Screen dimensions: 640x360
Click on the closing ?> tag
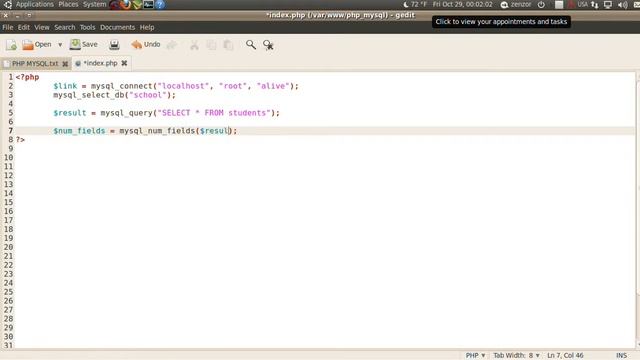pos(20,140)
